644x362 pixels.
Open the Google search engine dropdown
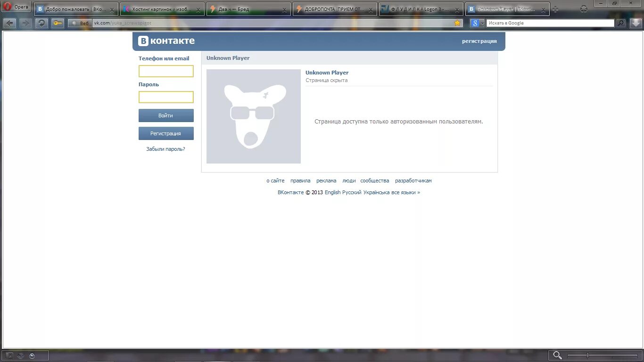[x=478, y=23]
